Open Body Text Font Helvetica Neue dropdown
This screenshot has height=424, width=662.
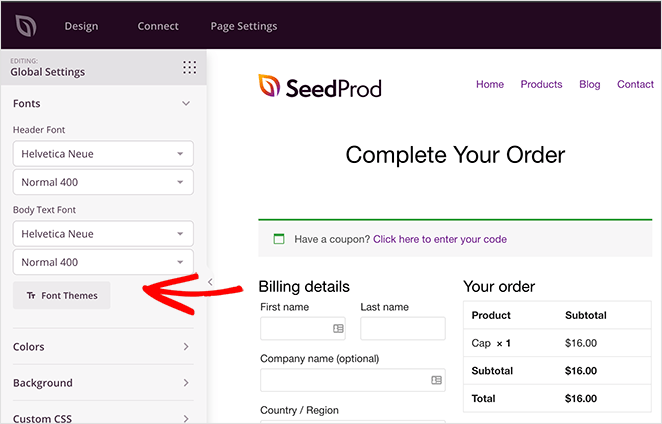[103, 234]
